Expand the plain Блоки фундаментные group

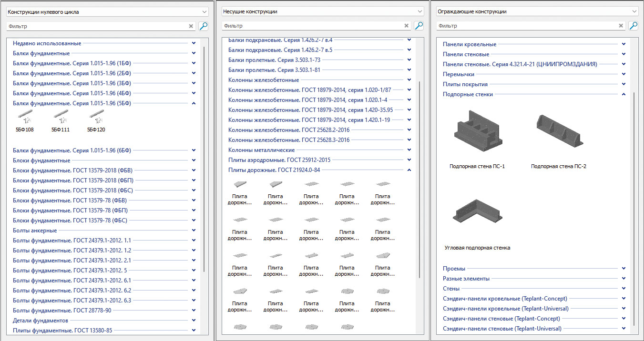click(x=194, y=160)
